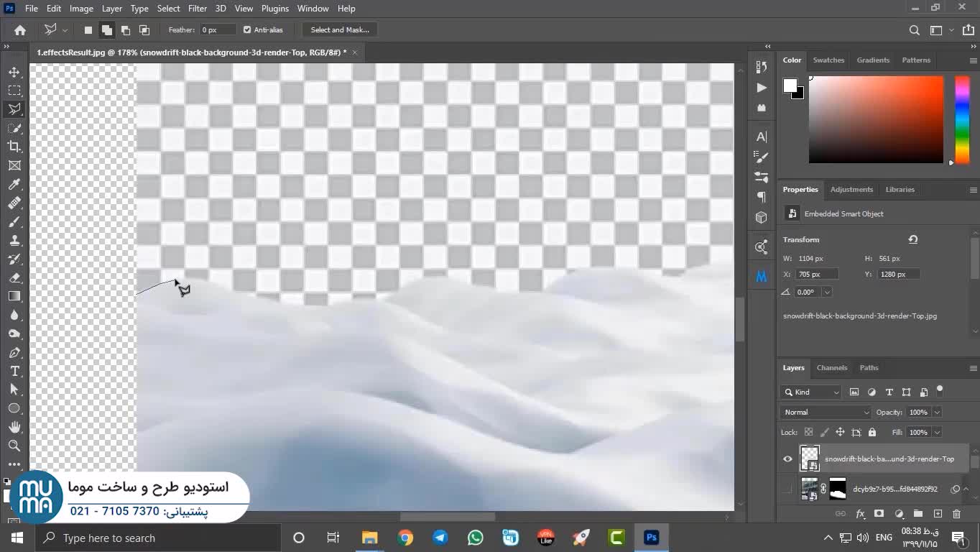Select the Move tool
This screenshot has height=552, width=980.
(x=14, y=72)
